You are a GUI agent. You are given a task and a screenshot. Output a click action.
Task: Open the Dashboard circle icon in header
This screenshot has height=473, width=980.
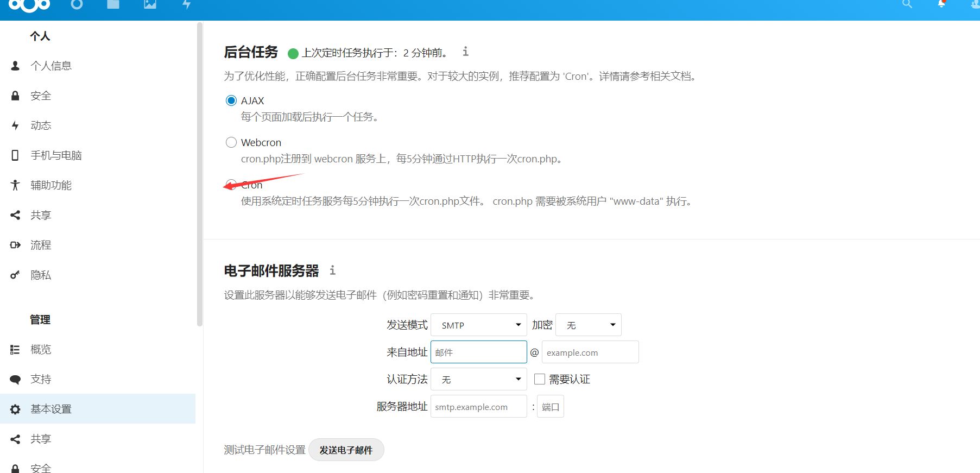77,4
